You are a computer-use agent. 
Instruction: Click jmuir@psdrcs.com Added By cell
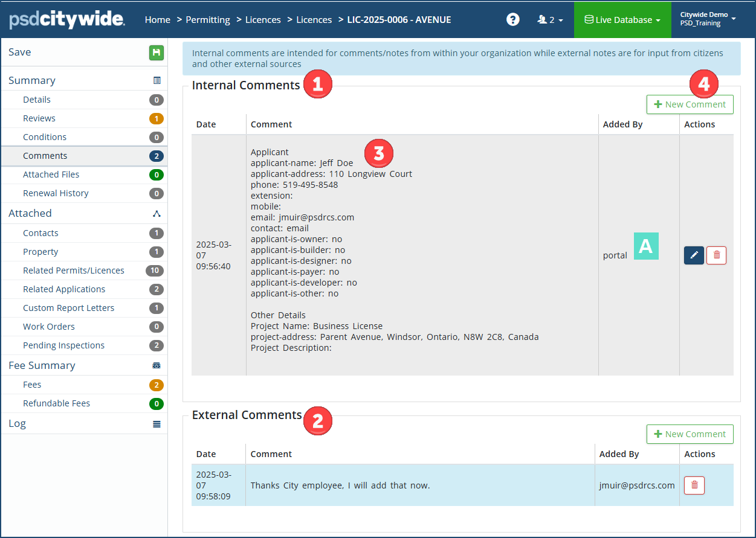pyautogui.click(x=637, y=485)
